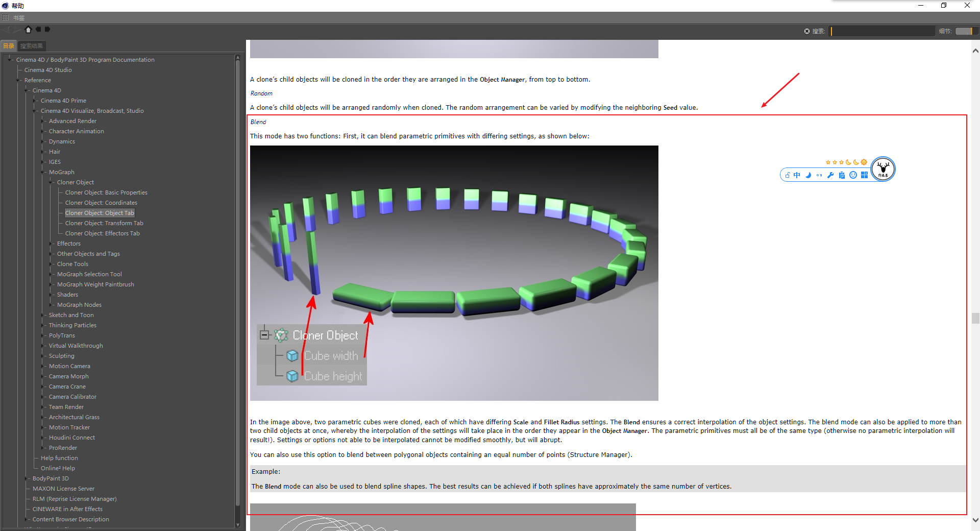Click the Cloner blend example image
The image size is (980, 531).
pyautogui.click(x=454, y=273)
